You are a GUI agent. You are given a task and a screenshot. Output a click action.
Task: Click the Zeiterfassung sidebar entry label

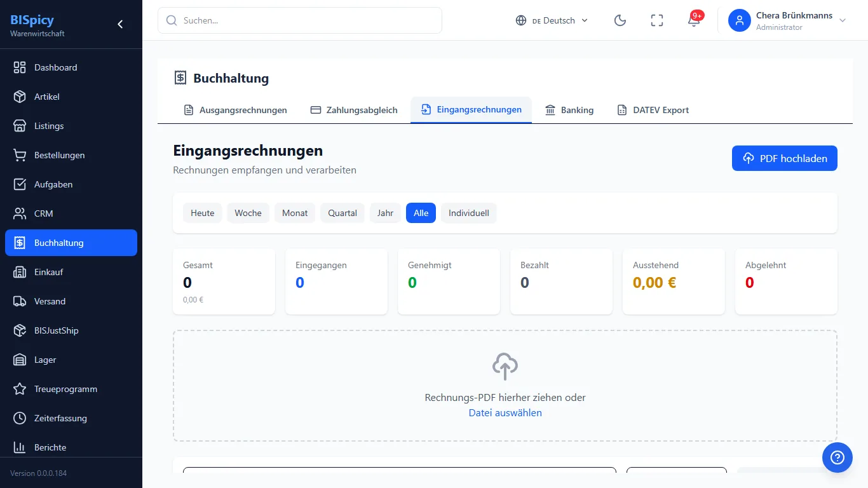pyautogui.click(x=60, y=418)
